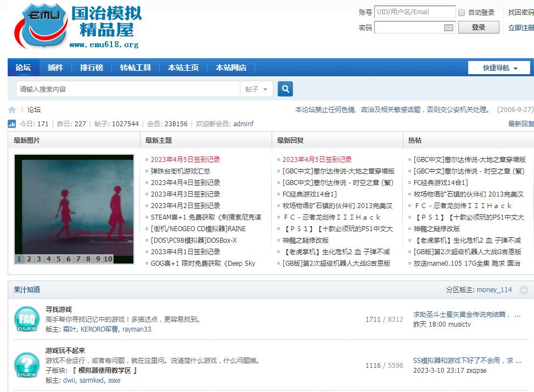Image resolution: width=534 pixels, height=392 pixels.
Task: Open moderator dwii profile
Action: click(x=69, y=380)
